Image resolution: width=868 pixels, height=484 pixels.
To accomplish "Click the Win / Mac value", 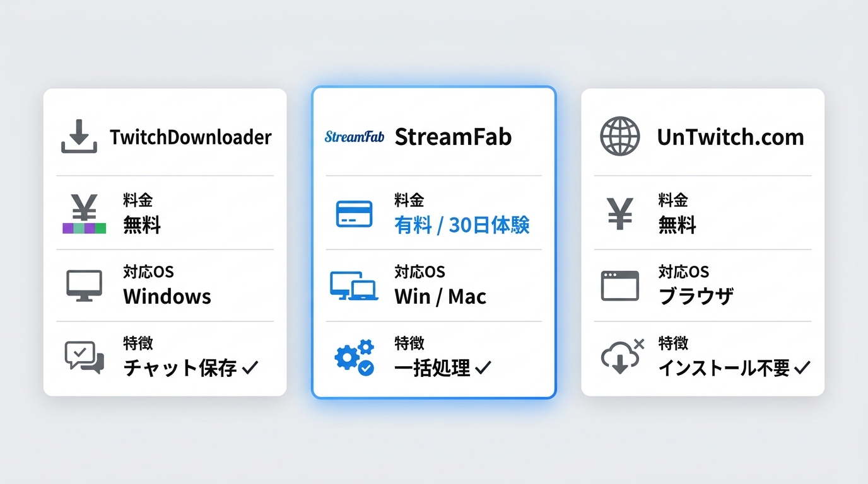I will tap(440, 296).
